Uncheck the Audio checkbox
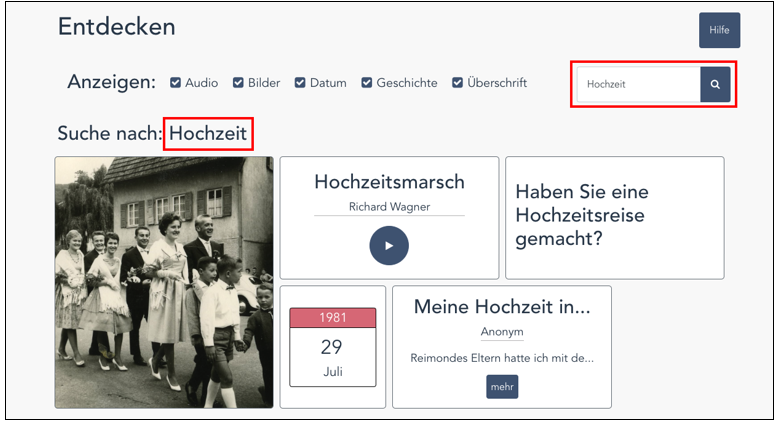776x421 pixels. 175,83
